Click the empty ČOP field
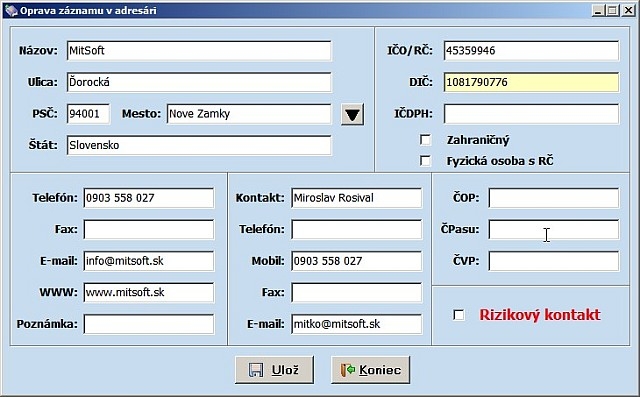 point(554,198)
